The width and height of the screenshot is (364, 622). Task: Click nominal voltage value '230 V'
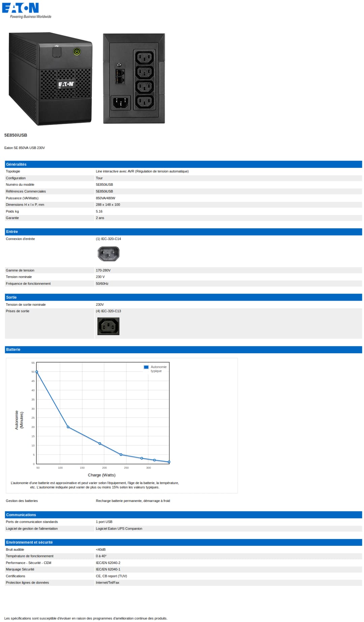100,277
